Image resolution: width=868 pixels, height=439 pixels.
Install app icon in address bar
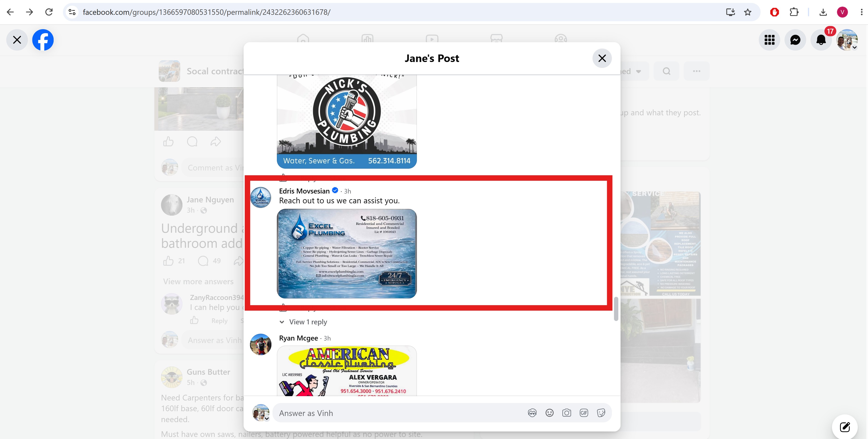click(730, 12)
